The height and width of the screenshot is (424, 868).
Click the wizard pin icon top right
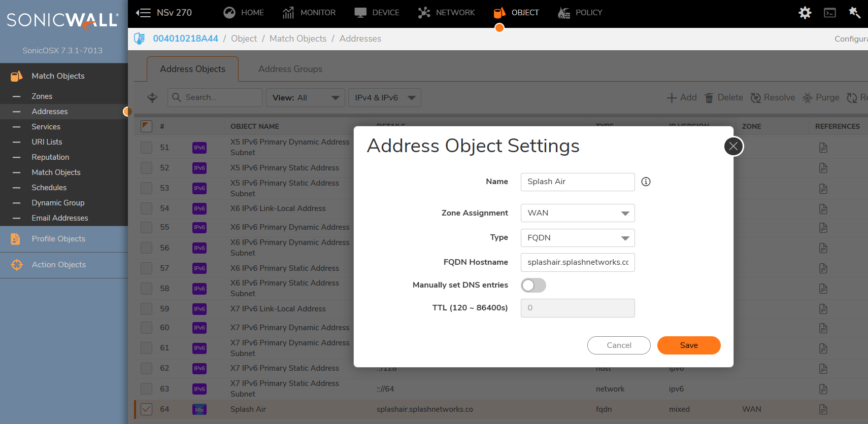click(x=855, y=12)
